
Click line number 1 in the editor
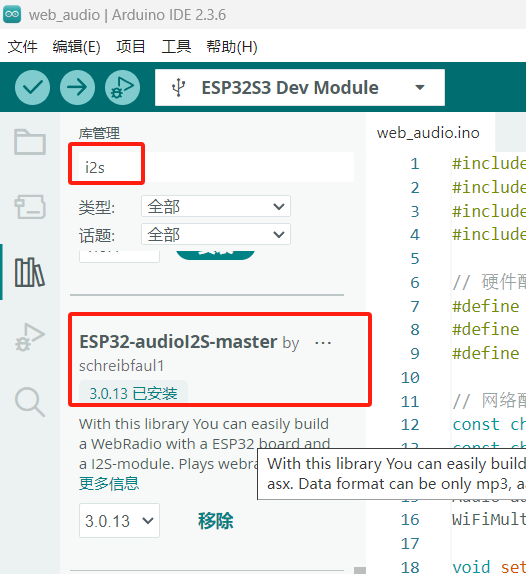[414, 164]
